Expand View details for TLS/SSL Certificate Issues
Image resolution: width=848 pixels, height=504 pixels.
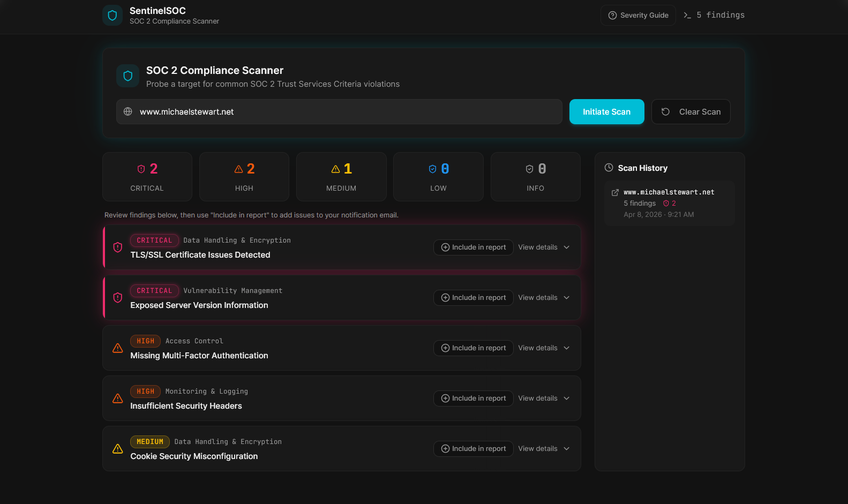click(x=544, y=247)
